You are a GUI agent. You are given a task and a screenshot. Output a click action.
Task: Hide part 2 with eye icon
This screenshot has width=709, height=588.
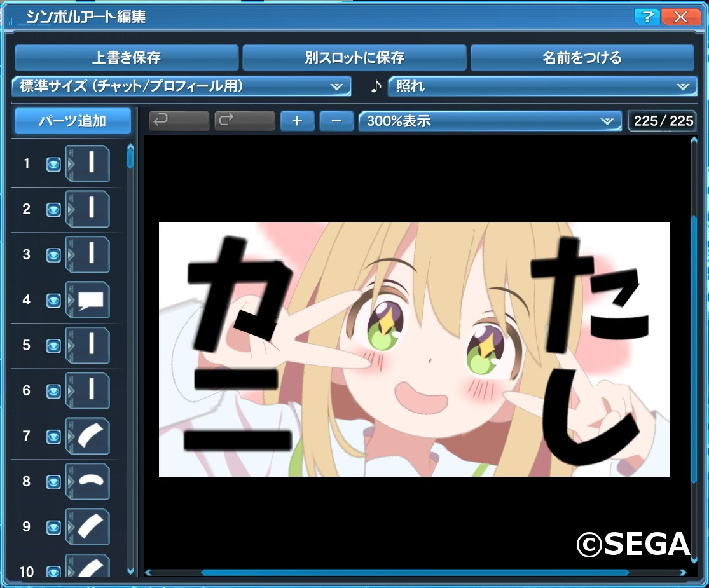pos(53,210)
